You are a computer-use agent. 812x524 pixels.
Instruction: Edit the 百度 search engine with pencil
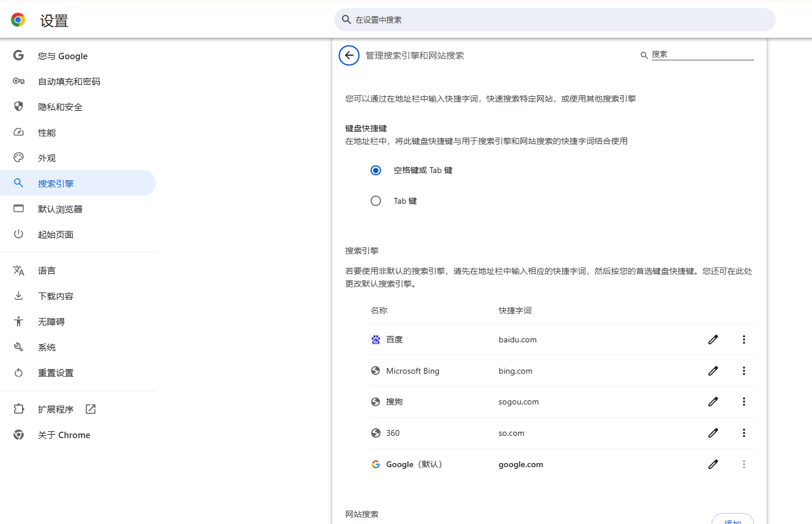point(713,339)
